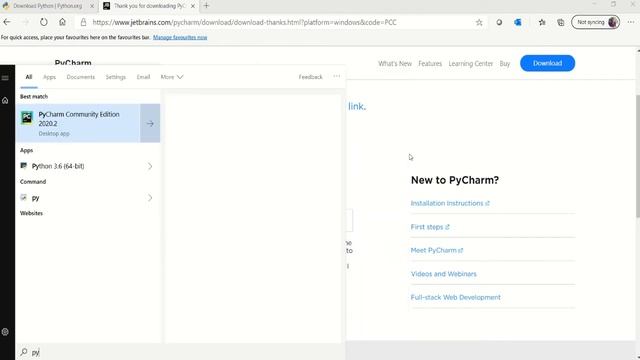Screen dimensions: 640x360
Task: Reload the page with the refresh icon
Action: [x=44, y=22]
